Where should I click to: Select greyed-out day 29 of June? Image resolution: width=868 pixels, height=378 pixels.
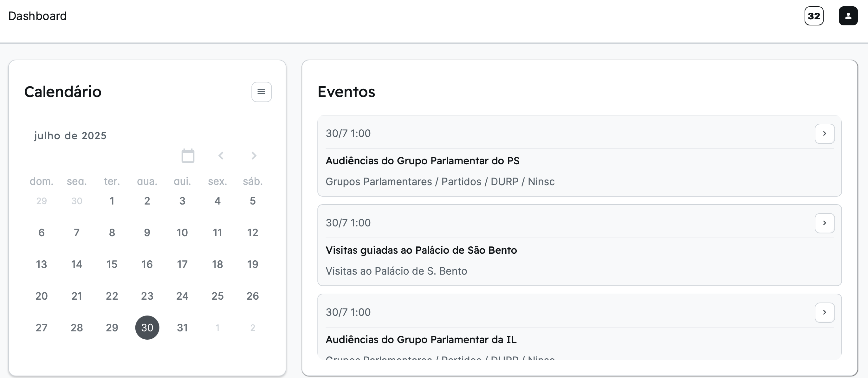coord(42,201)
